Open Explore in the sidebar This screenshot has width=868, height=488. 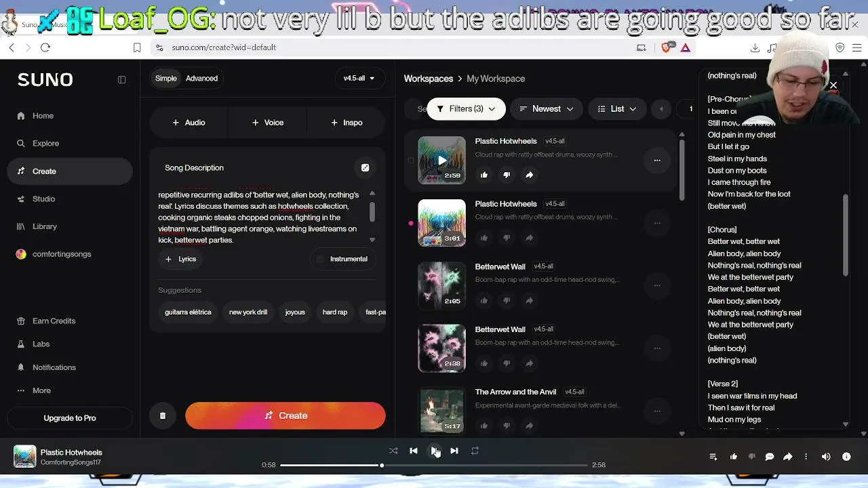[70, 144]
